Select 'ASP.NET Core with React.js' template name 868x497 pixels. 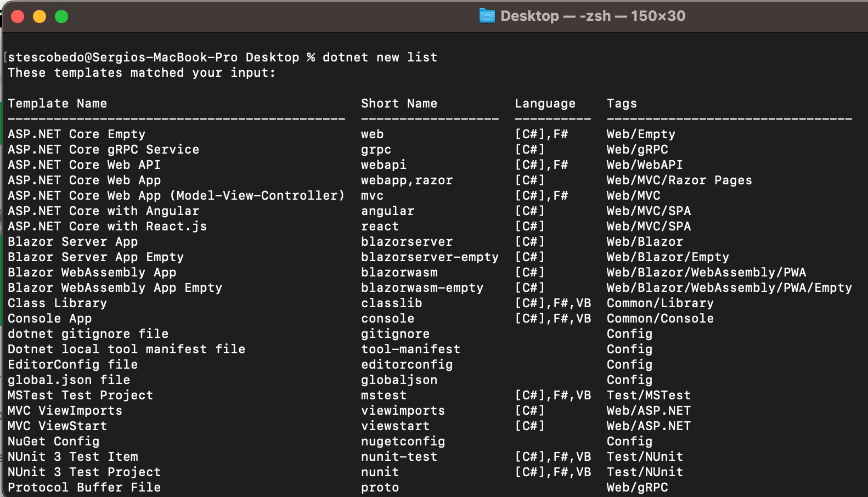coord(108,227)
